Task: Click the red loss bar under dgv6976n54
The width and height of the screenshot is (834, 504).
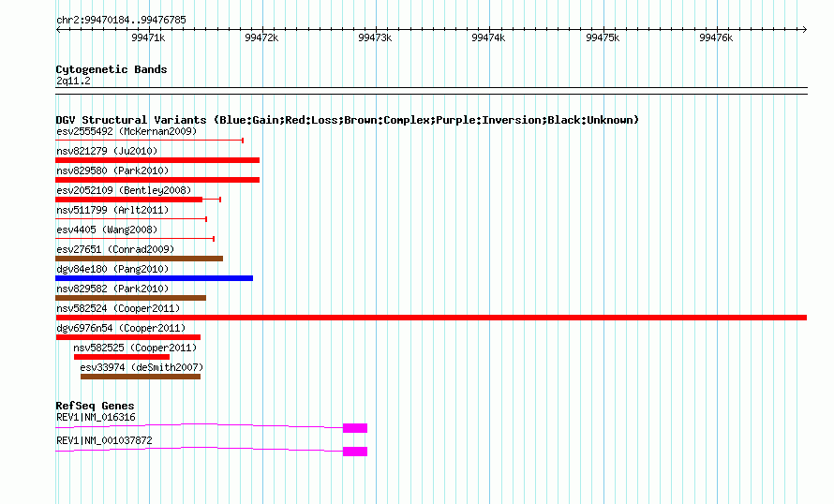Action: click(127, 337)
